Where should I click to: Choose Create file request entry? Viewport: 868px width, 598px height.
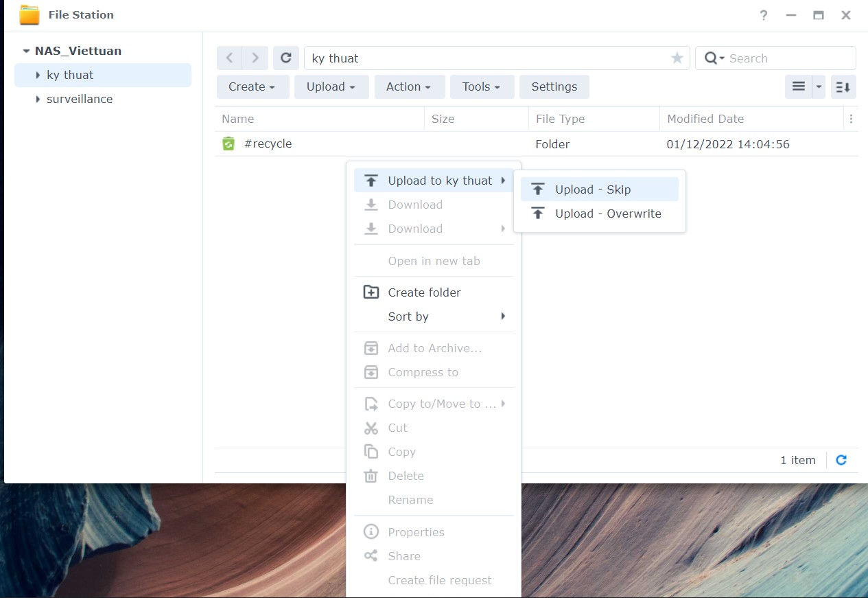[434, 580]
